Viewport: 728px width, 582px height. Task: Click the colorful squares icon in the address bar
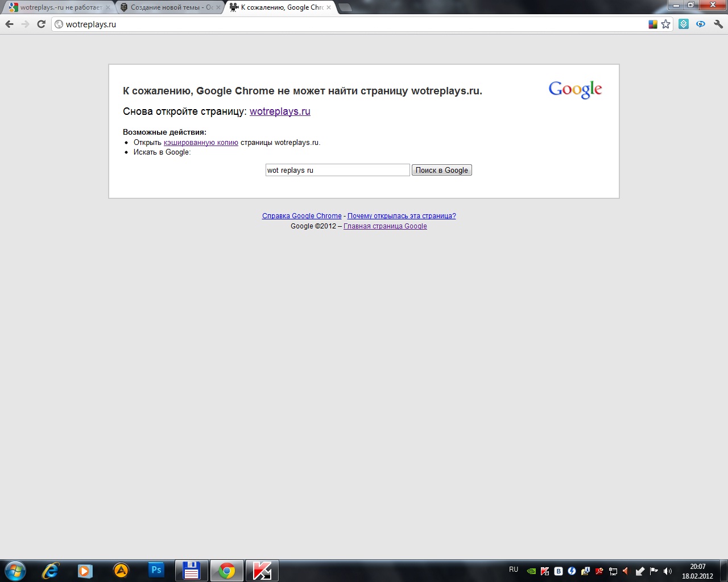pyautogui.click(x=653, y=24)
